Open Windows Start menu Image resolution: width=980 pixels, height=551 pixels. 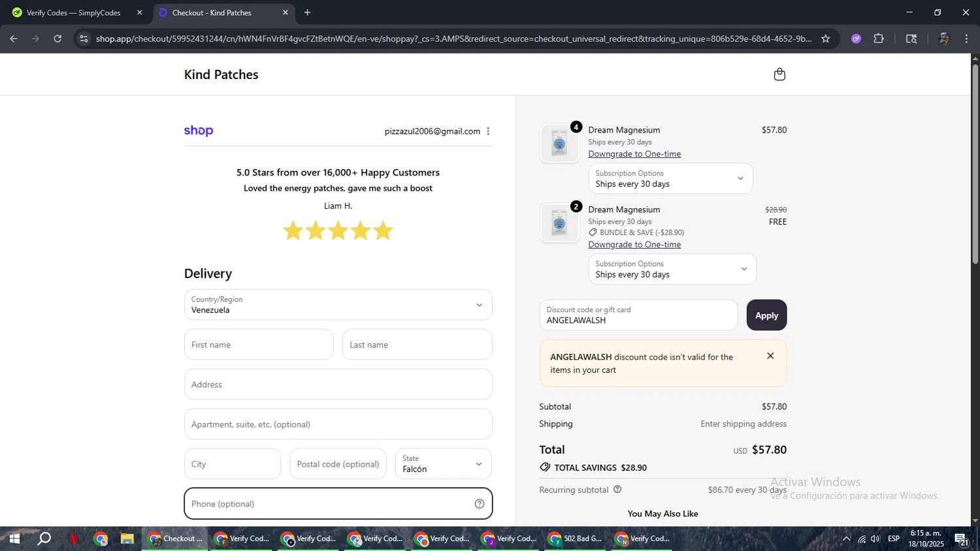(14, 539)
